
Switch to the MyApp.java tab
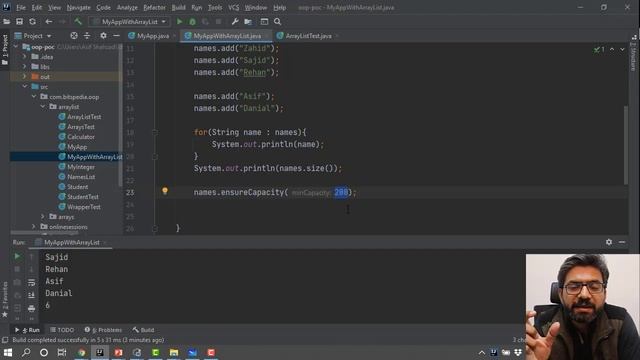click(152, 36)
